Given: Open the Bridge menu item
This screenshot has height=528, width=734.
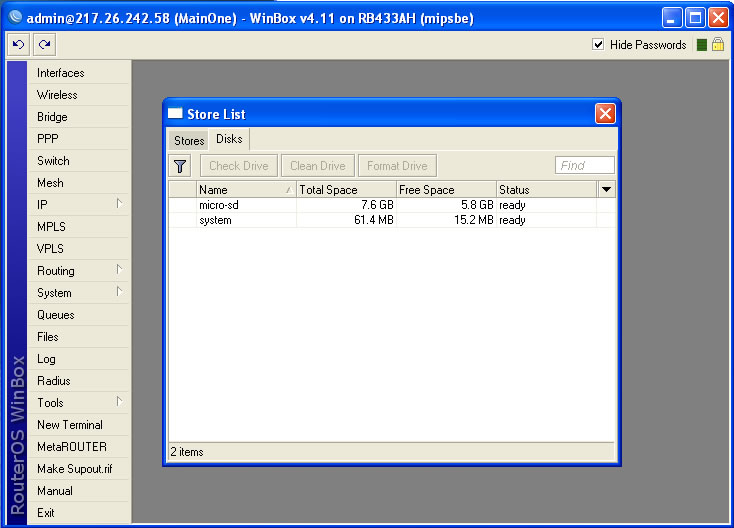Looking at the screenshot, I should 78,117.
